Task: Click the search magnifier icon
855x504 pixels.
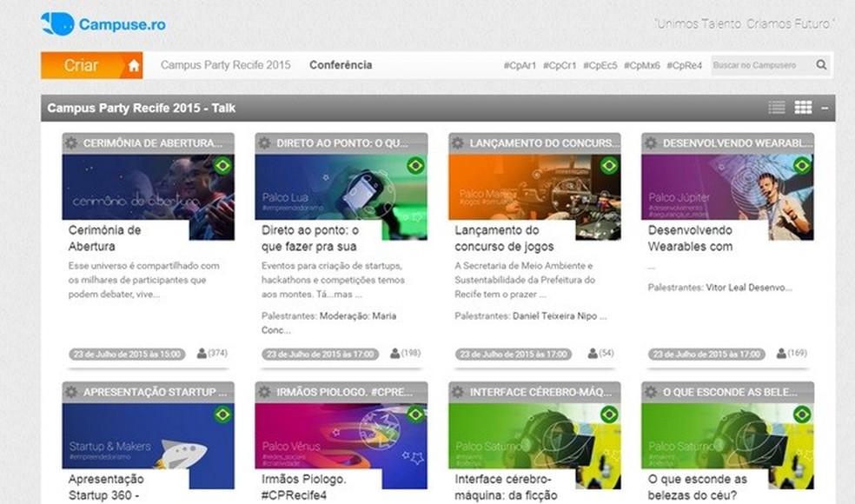Action: tap(821, 65)
